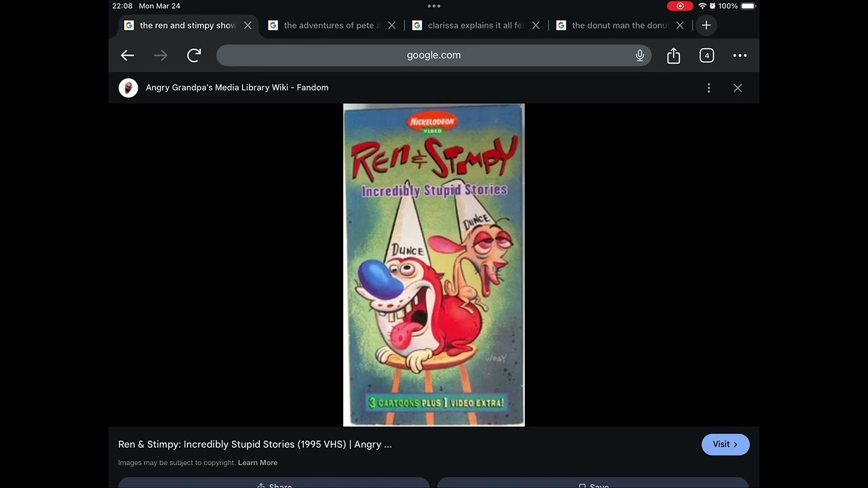Go back with the browser back arrow

pos(127,56)
